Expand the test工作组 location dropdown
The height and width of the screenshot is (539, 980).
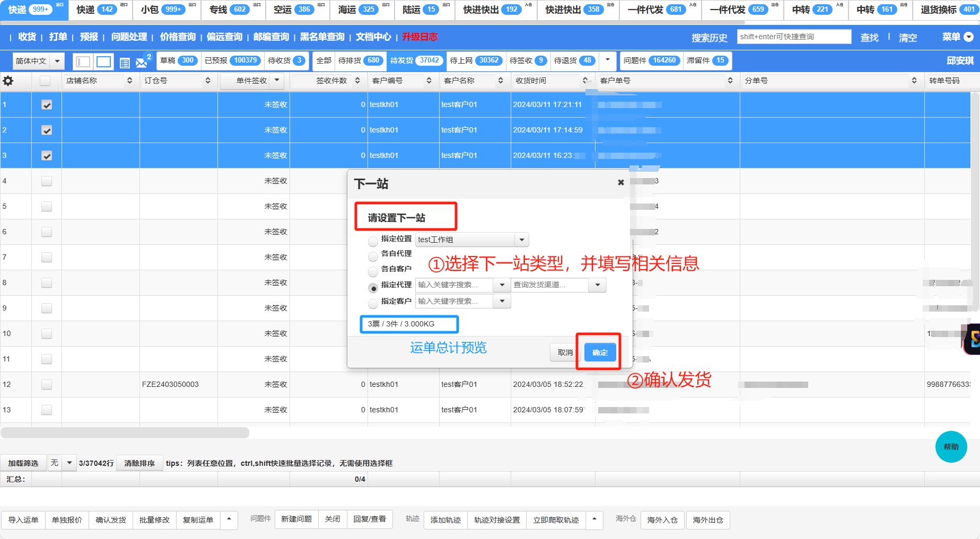[522, 240]
